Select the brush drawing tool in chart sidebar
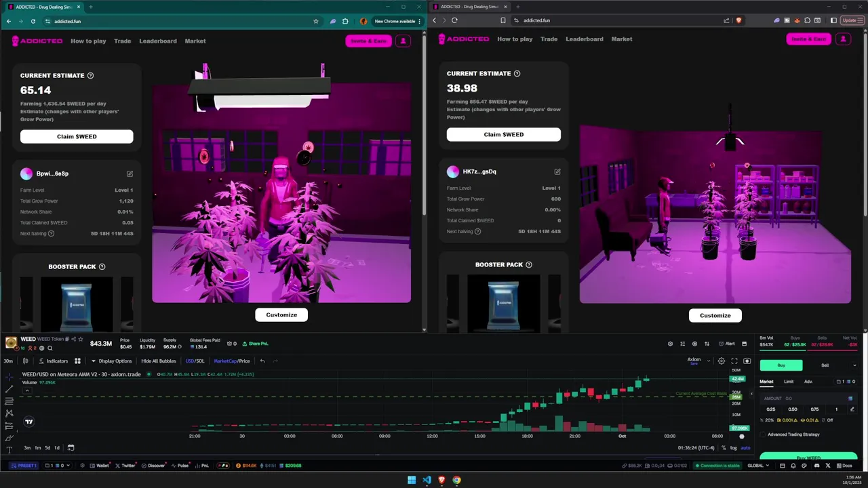This screenshot has width=868, height=488. coord(9,438)
